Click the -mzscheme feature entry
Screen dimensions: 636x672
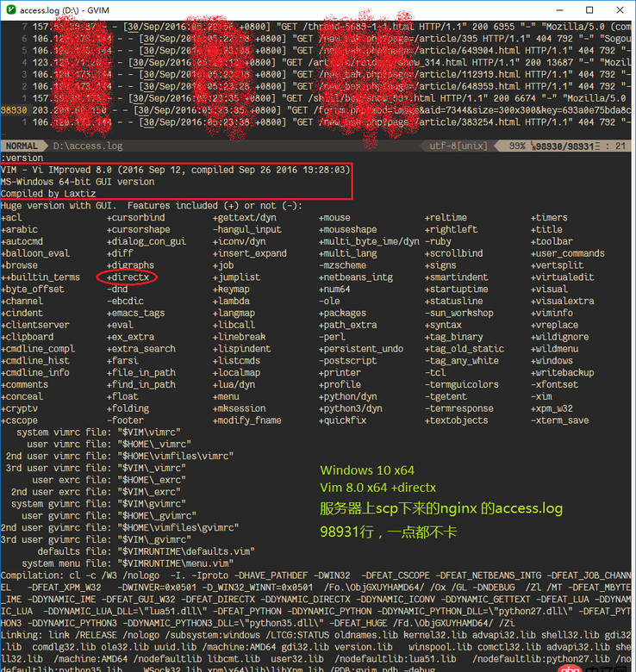click(342, 265)
